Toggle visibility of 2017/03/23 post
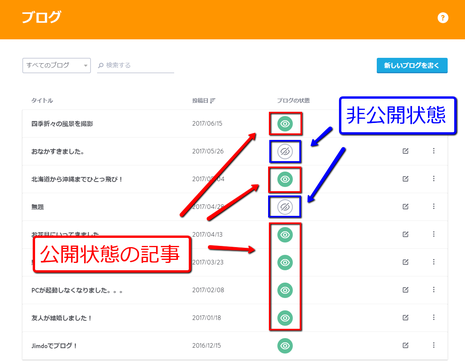 coord(285,262)
